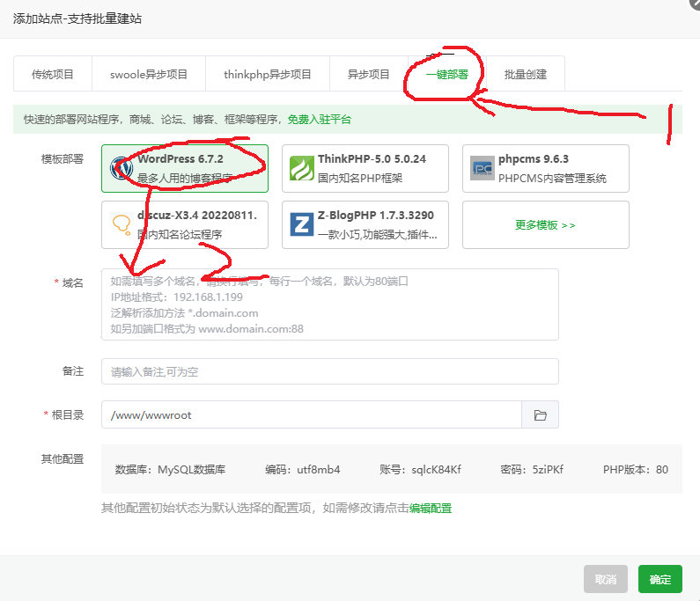Open the 免费入驻平台 link
700x601 pixels.
point(320,120)
